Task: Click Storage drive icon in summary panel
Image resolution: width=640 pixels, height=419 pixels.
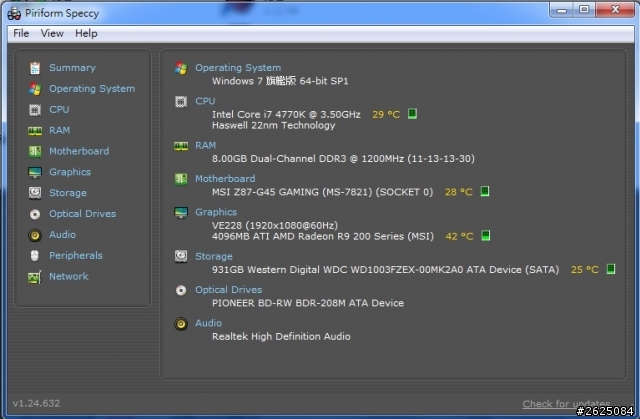Action: coord(181,256)
